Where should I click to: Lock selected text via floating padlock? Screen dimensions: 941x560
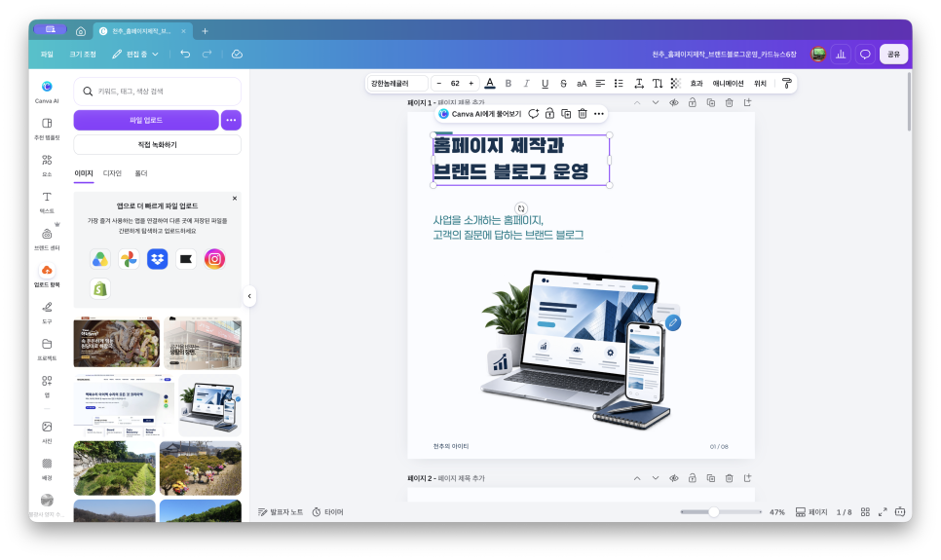[549, 113]
